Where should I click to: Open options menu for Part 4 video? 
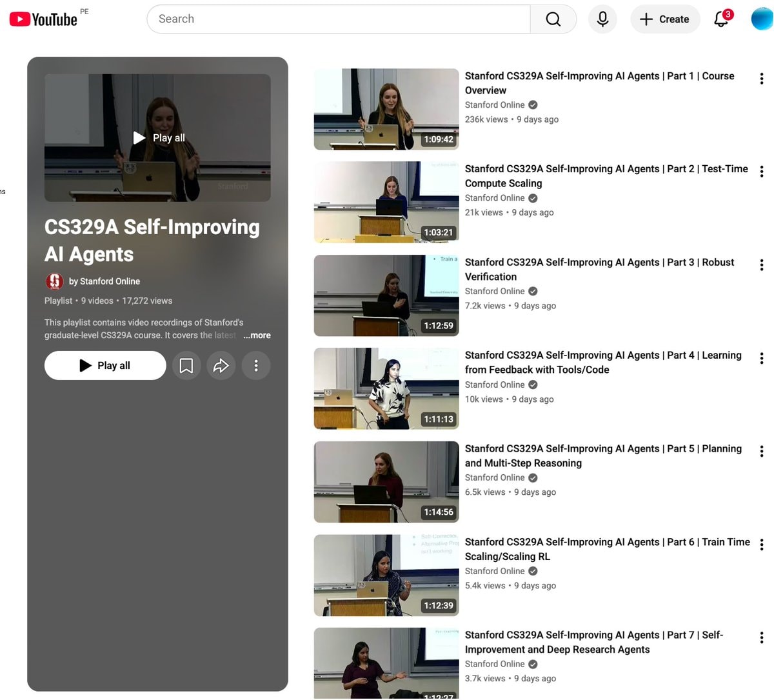click(762, 358)
